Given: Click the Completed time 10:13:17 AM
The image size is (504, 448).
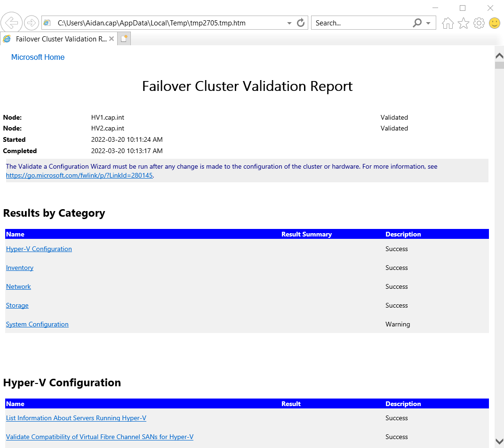Looking at the screenshot, I should [x=127, y=151].
